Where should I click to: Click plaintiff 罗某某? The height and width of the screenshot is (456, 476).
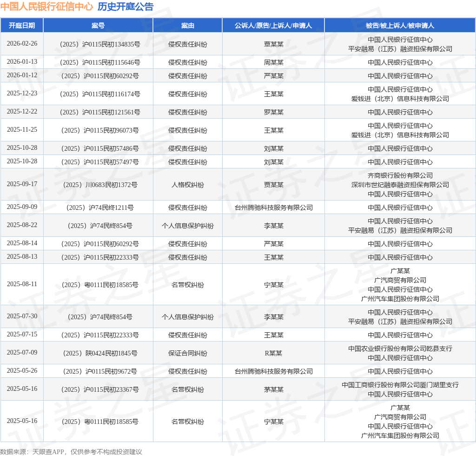coord(273,112)
